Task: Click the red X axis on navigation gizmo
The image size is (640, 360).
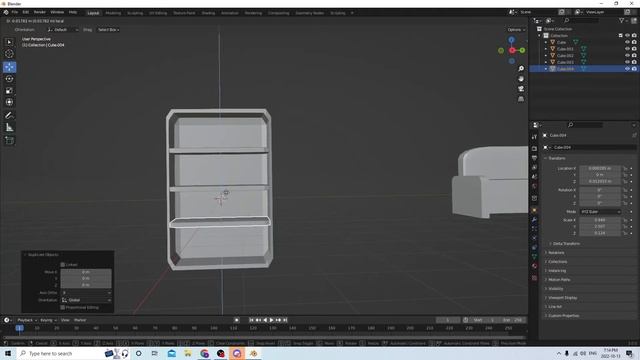Action: pos(512,50)
